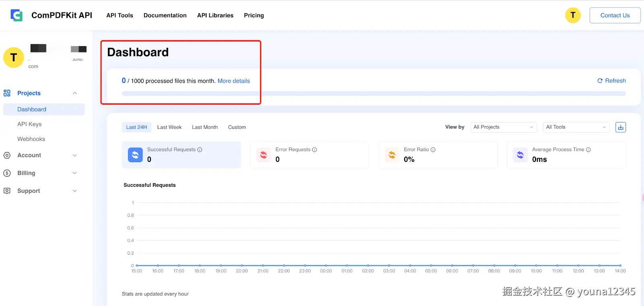Screen dimensions: 644x306
Task: Click the red Error Requests card icon
Action: pyautogui.click(x=264, y=155)
